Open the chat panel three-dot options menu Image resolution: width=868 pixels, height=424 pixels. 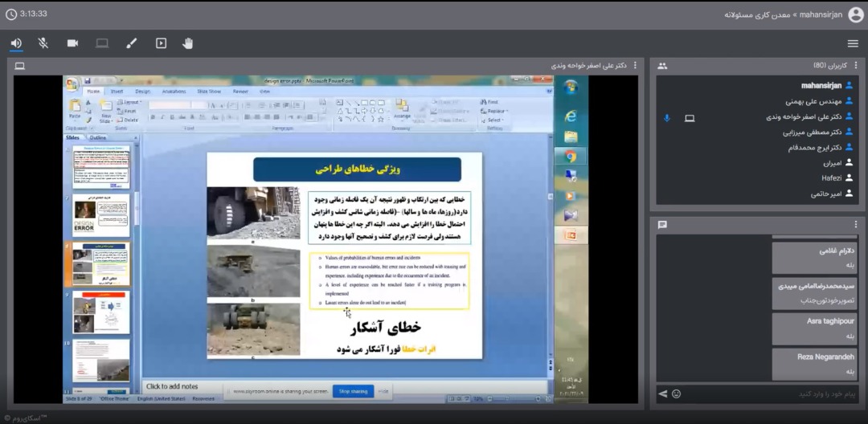pyautogui.click(x=858, y=225)
